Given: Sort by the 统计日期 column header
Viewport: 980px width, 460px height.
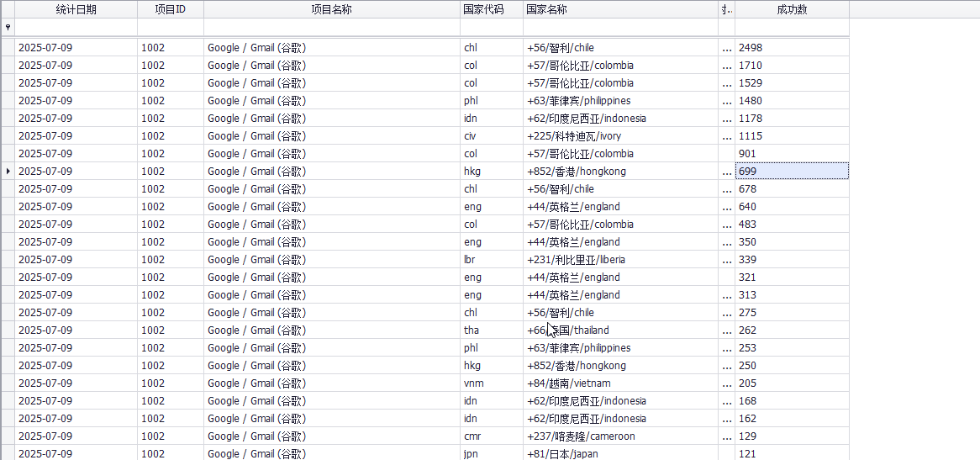Looking at the screenshot, I should 76,9.
